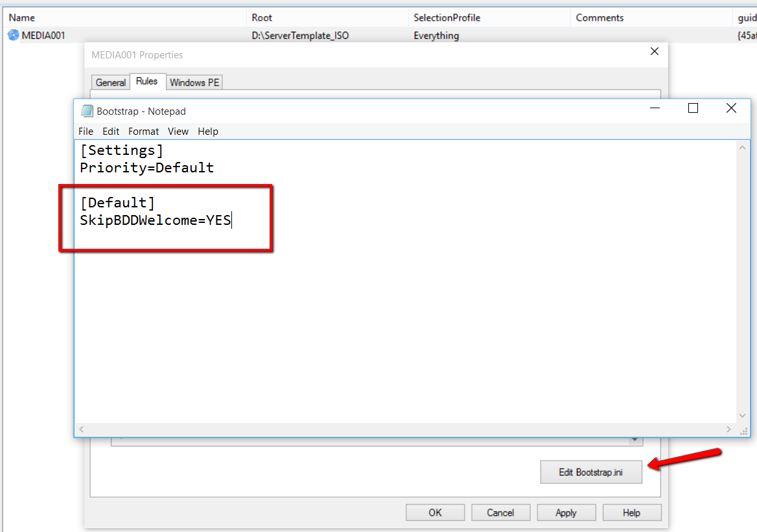Open the View menu in Notepad
The width and height of the screenshot is (757, 532).
(x=178, y=131)
